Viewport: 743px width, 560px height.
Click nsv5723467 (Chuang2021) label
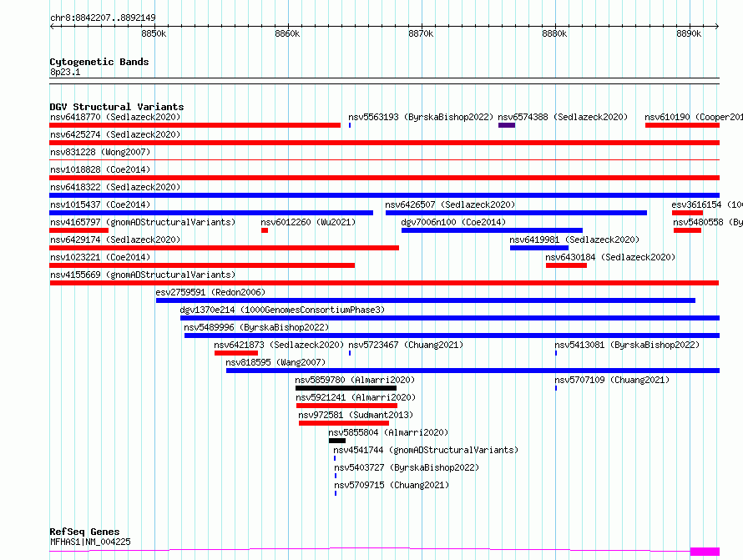tap(406, 345)
